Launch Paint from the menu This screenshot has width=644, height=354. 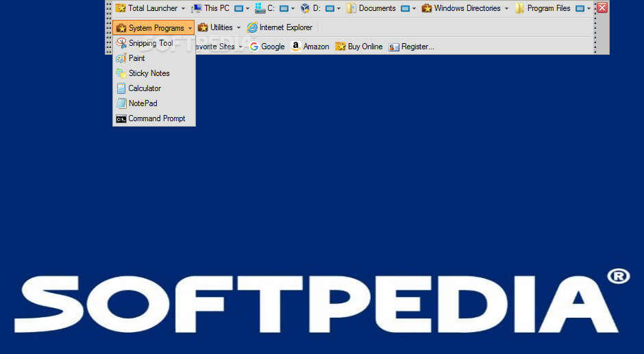coord(154,58)
